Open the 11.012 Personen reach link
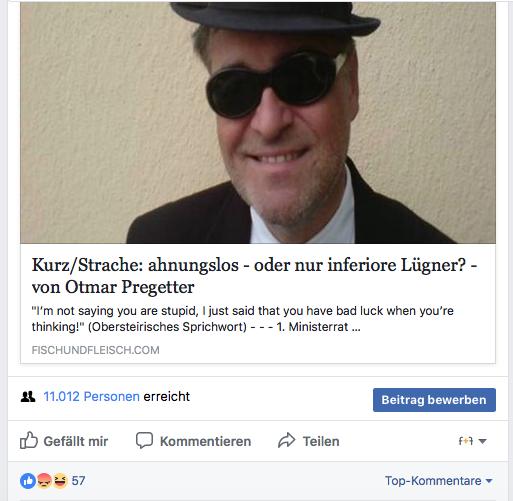Screen dimensions: 513x501 coord(91,396)
